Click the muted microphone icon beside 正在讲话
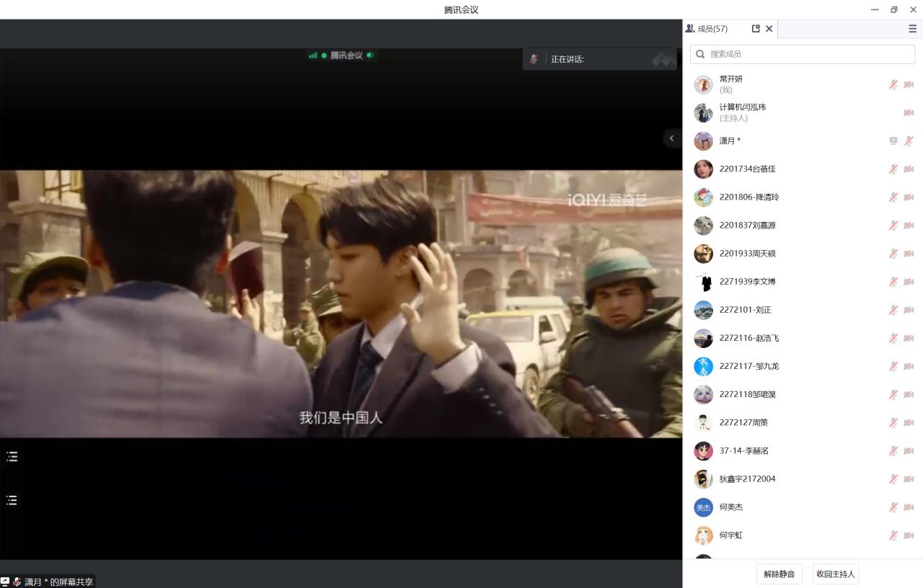Screen dimensions: 923x588 coord(534,59)
